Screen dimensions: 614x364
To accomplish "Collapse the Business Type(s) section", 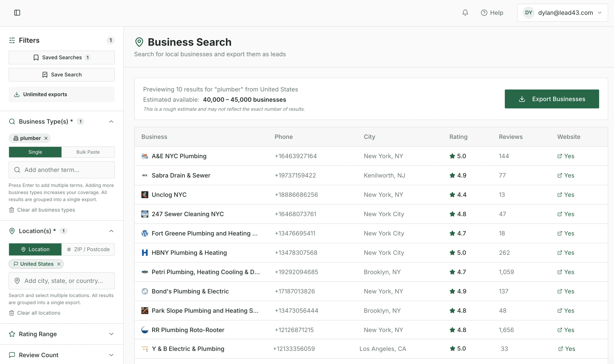I will coord(111,121).
